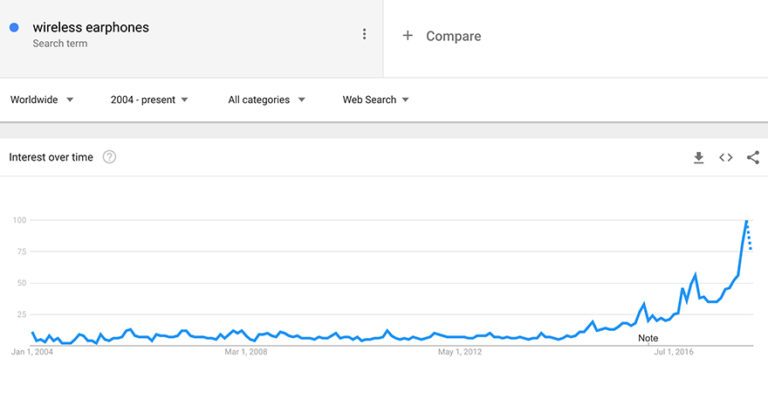Share the interest over time chart

point(753,157)
